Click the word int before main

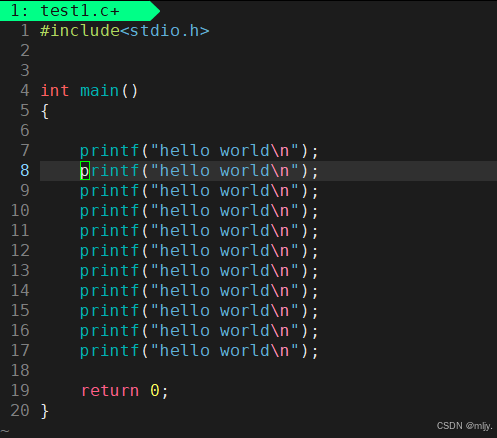[x=55, y=91]
